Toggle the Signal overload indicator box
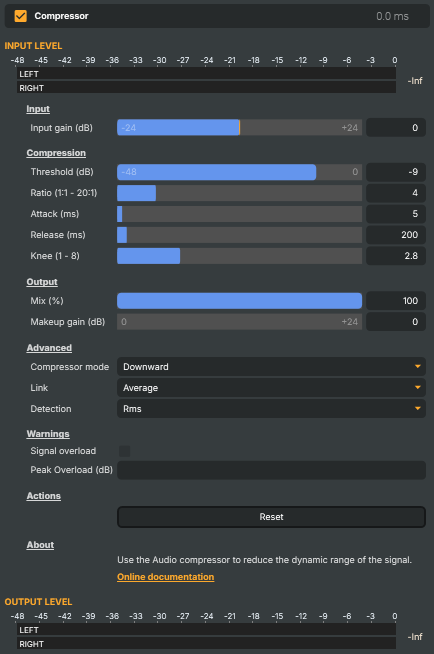 point(124,451)
